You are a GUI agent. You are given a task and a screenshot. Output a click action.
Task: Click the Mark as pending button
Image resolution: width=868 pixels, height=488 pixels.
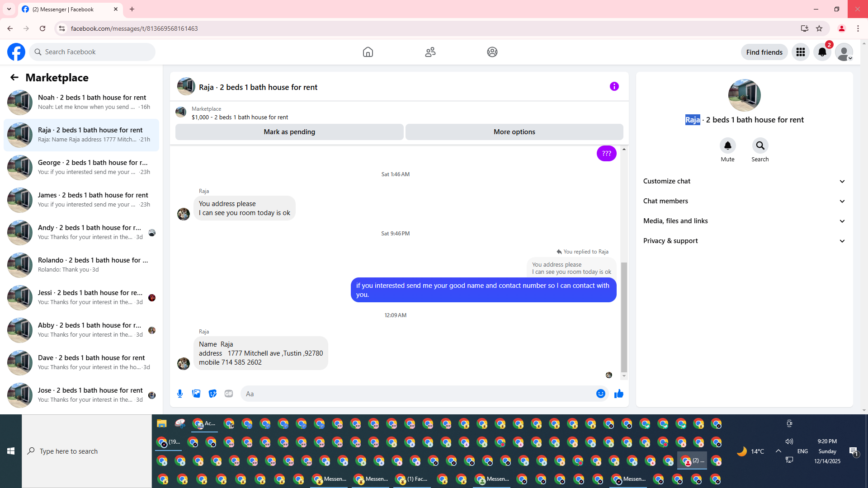click(289, 132)
